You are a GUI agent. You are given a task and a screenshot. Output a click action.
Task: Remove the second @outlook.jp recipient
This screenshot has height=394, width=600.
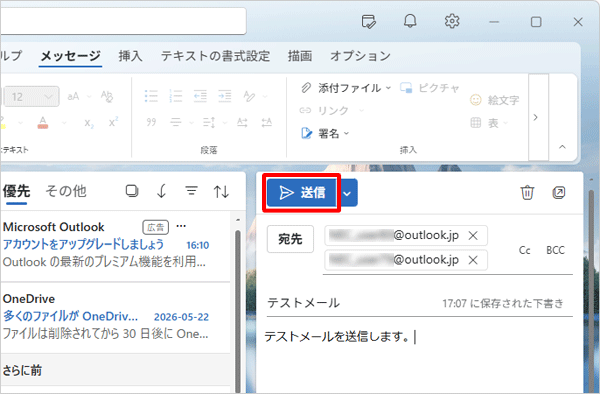[x=473, y=260]
